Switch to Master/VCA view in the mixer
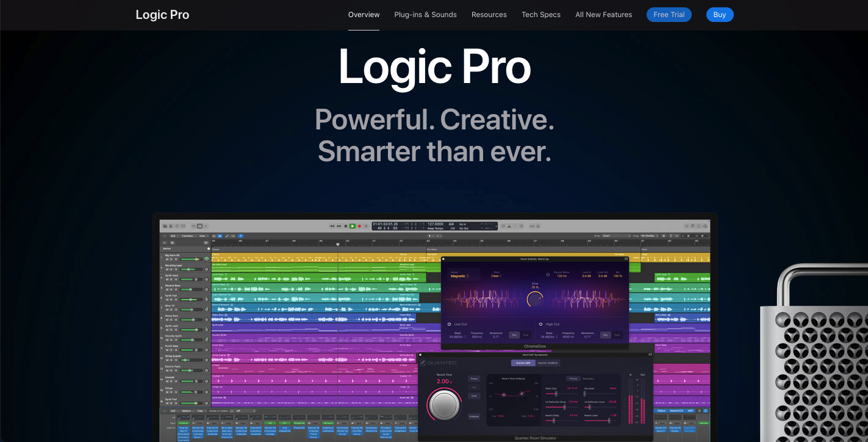868x442 pixels. click(x=677, y=411)
